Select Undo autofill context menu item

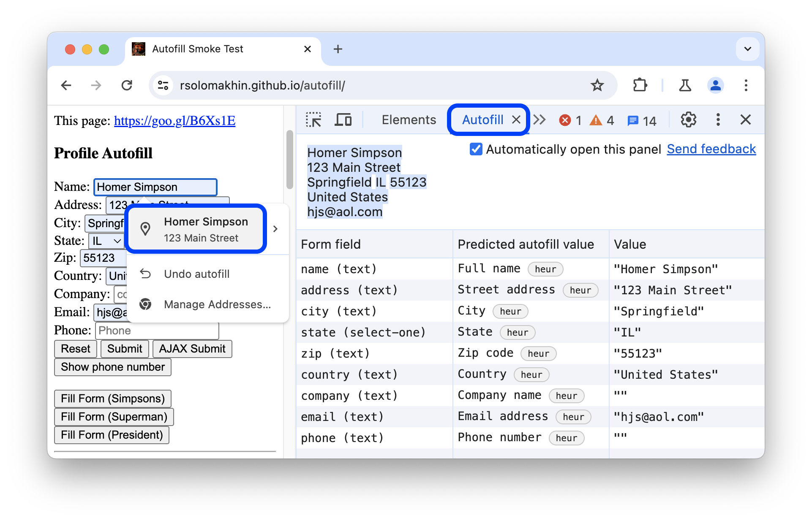pos(197,273)
